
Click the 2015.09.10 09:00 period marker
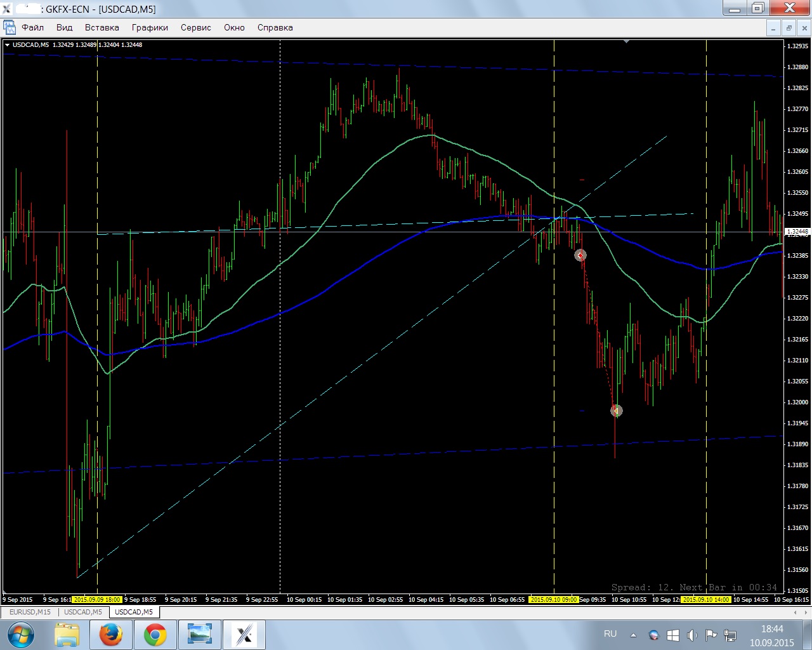click(x=554, y=599)
